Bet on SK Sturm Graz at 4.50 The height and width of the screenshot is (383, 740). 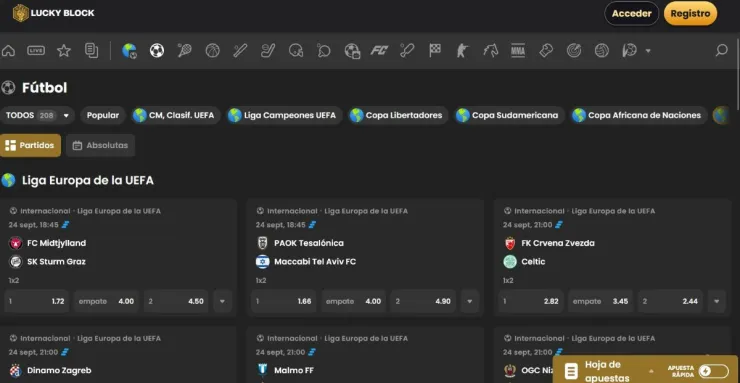coord(176,301)
